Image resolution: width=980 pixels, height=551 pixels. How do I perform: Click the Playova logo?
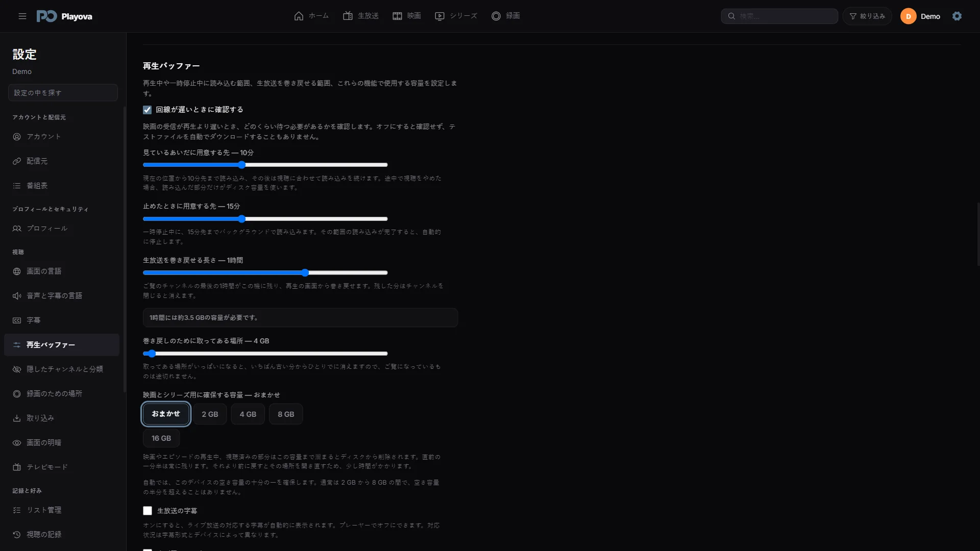pos(64,16)
